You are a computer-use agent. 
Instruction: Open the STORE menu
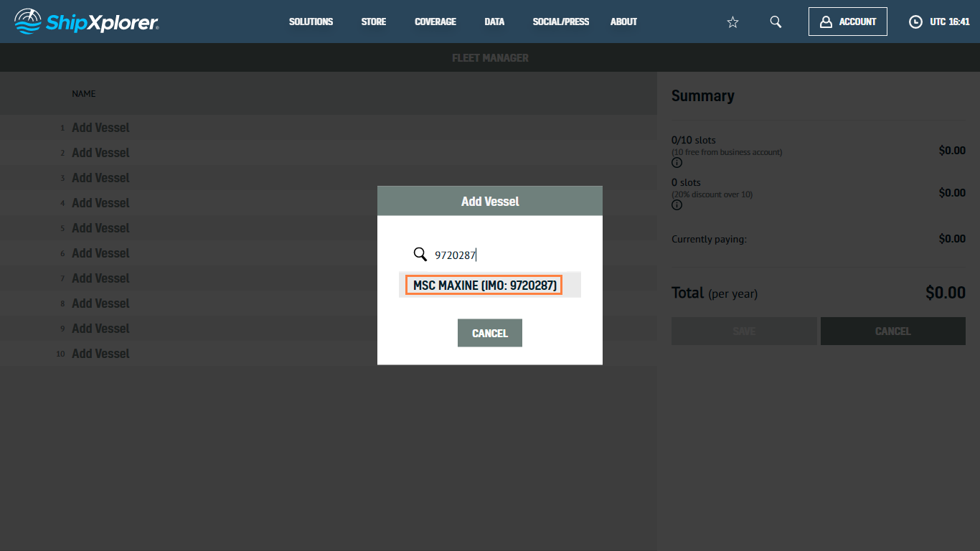374,22
